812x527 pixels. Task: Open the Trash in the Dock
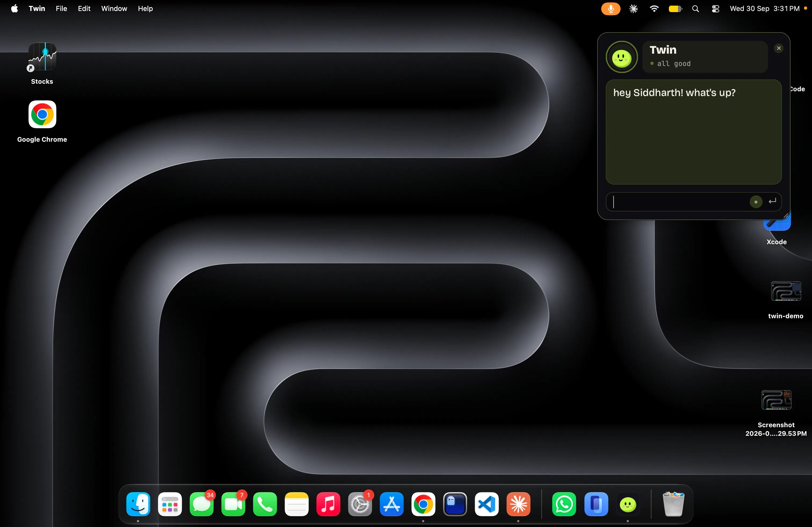coord(673,504)
